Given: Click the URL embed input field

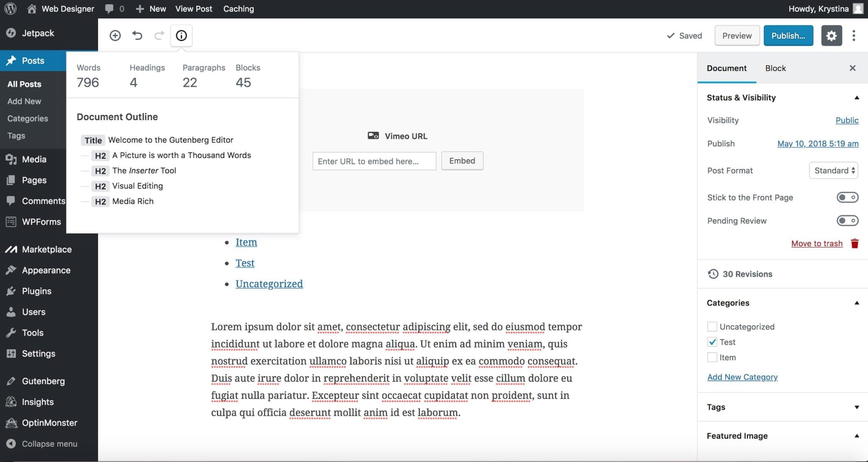Looking at the screenshot, I should [x=374, y=161].
